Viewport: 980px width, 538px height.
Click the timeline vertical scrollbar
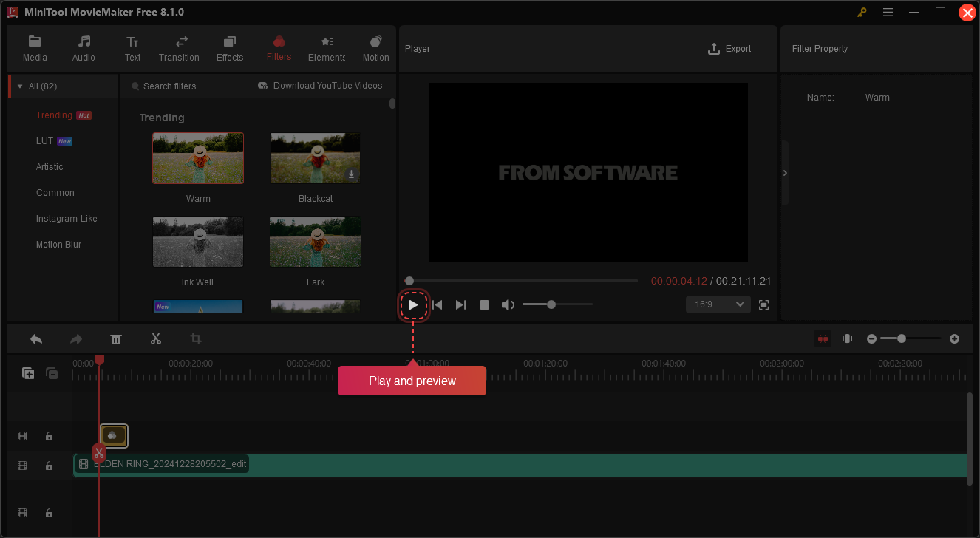pyautogui.click(x=970, y=439)
